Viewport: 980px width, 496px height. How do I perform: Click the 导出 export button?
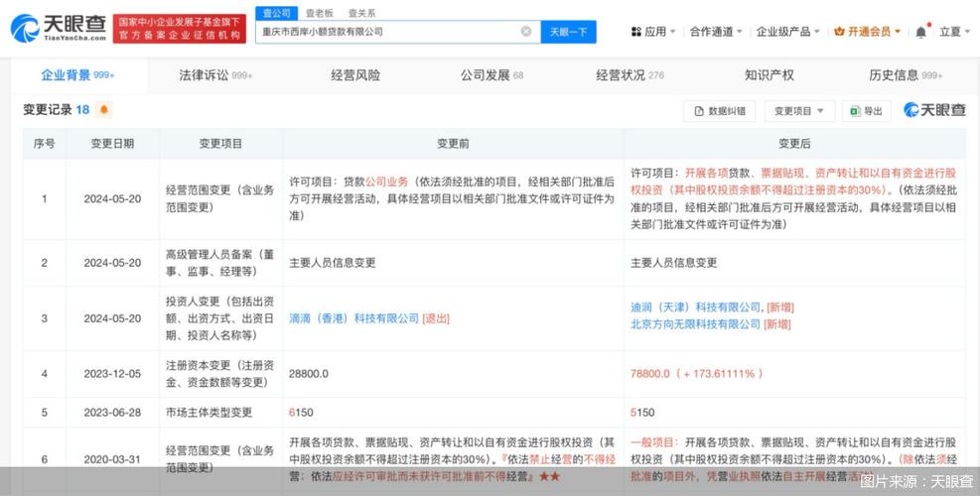(x=866, y=111)
